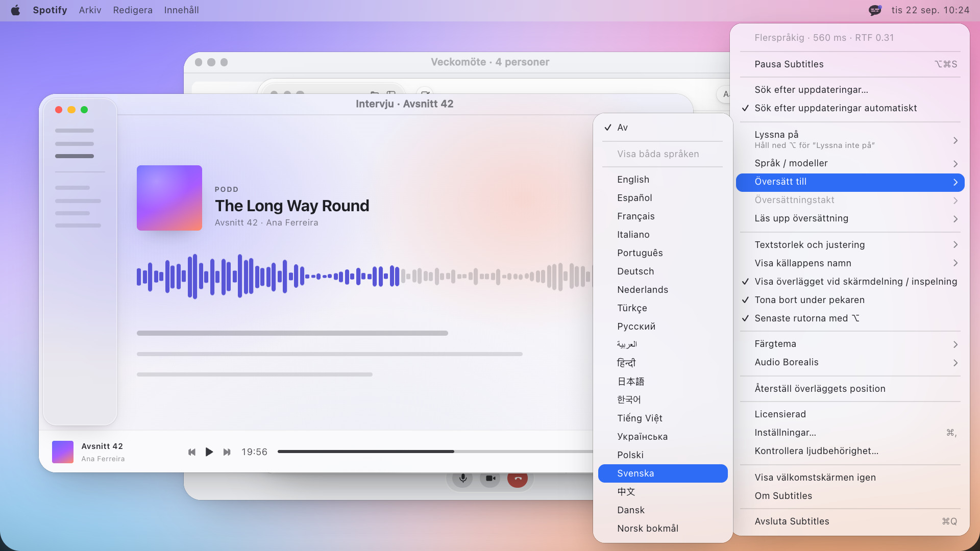Skip to next track in player
This screenshot has height=551, width=980.
(227, 452)
